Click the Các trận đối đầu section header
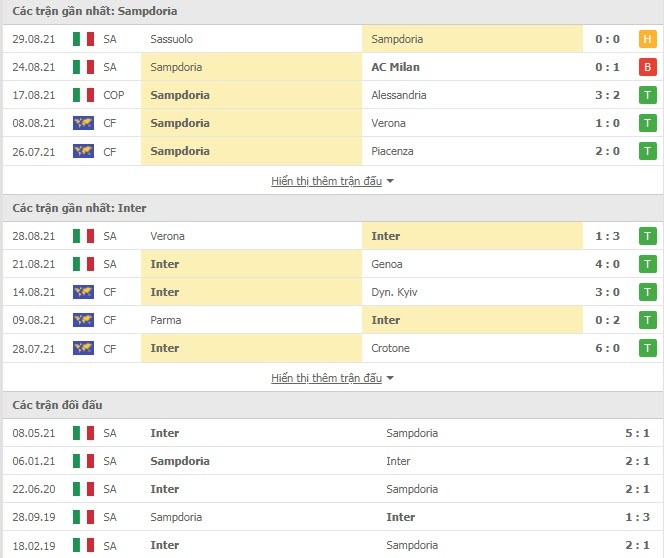Screen dimensions: 664x558 pyautogui.click(x=58, y=405)
